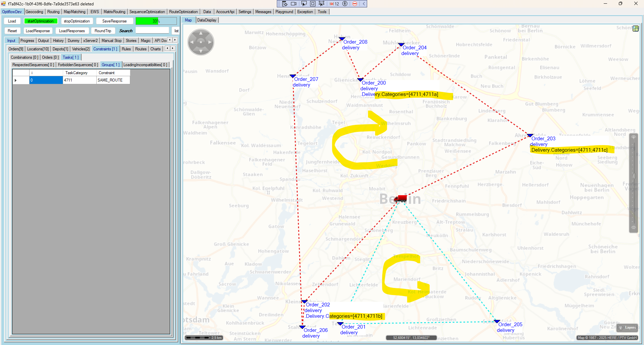644x345 pixels.
Task: Toggle the select-element arrow tool in debug toolbar
Action: pos(304,4)
